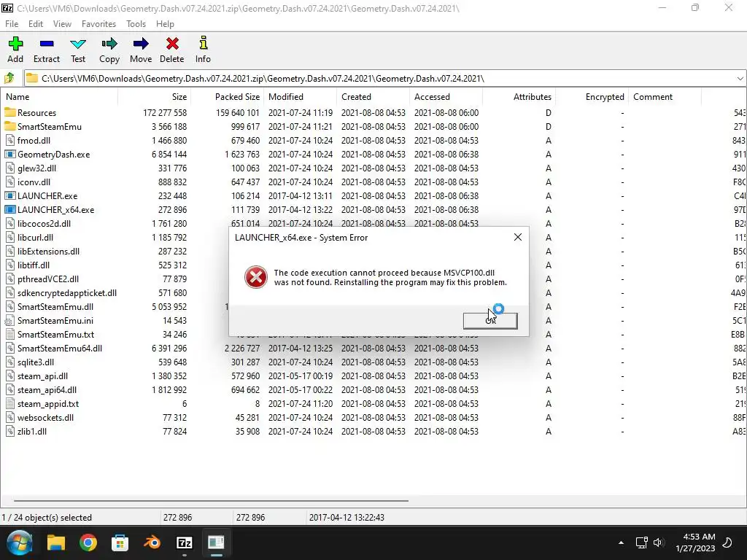Launch Google Chrome from taskbar
The width and height of the screenshot is (747, 560).
(x=88, y=542)
